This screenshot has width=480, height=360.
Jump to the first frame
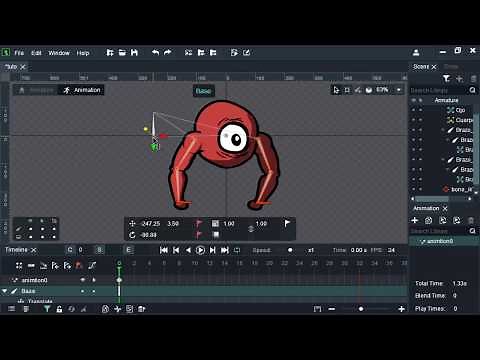164,250
